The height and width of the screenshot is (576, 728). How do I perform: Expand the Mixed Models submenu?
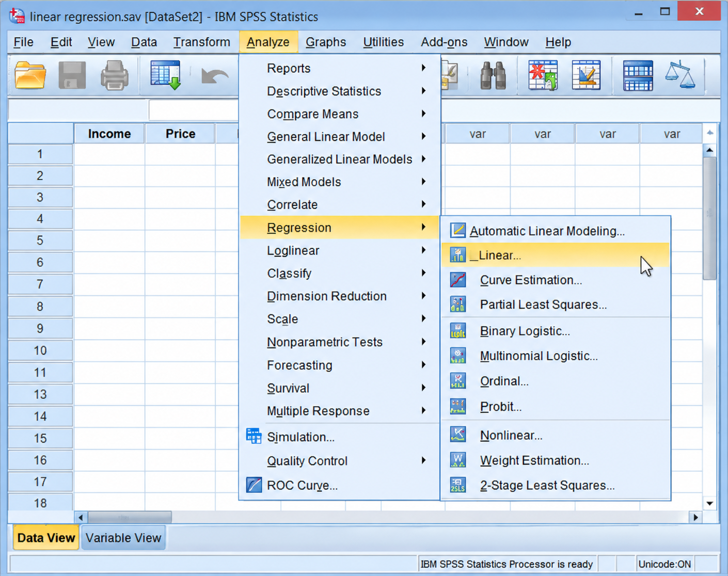339,182
